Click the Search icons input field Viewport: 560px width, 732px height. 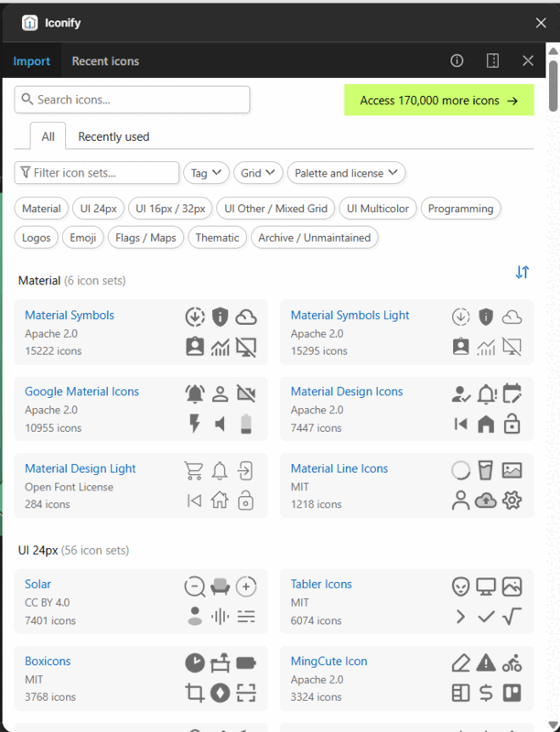click(132, 100)
